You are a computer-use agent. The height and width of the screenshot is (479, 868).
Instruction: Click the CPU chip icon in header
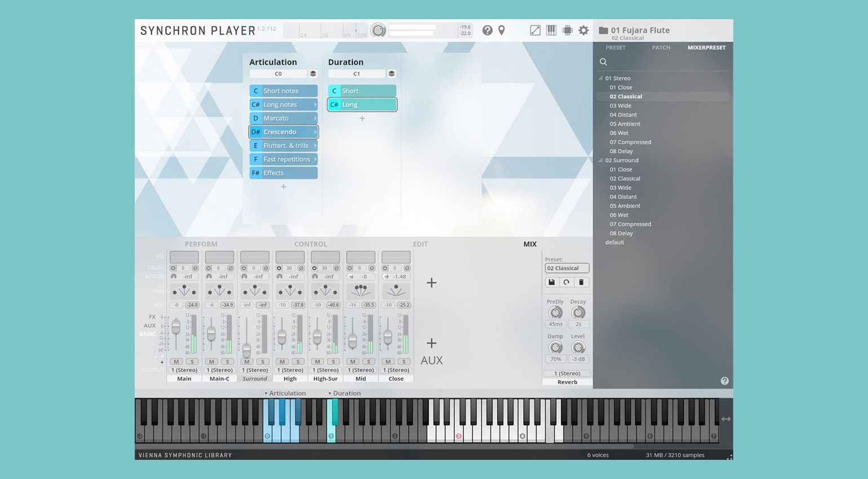[x=568, y=30]
